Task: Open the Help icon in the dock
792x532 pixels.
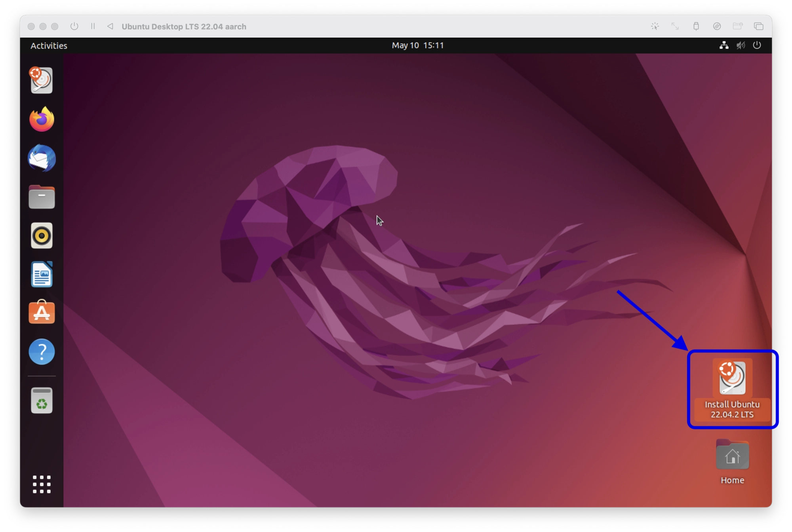Action: [42, 351]
